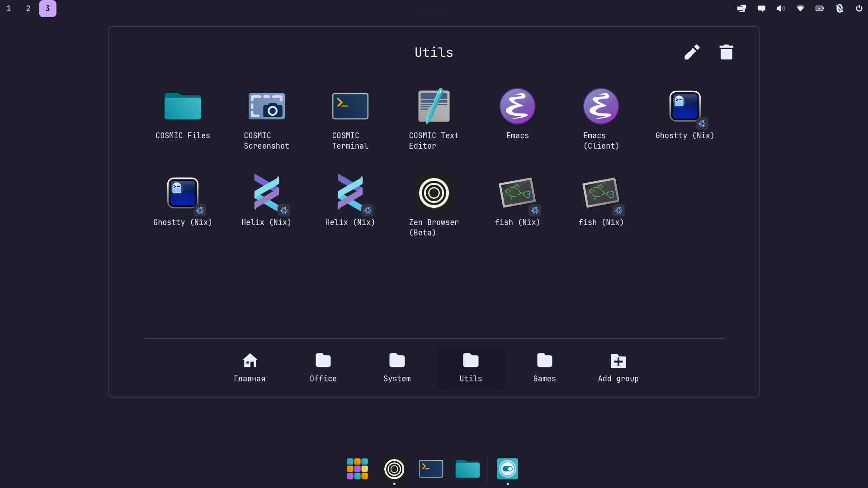Open the battery applet

click(x=820, y=9)
